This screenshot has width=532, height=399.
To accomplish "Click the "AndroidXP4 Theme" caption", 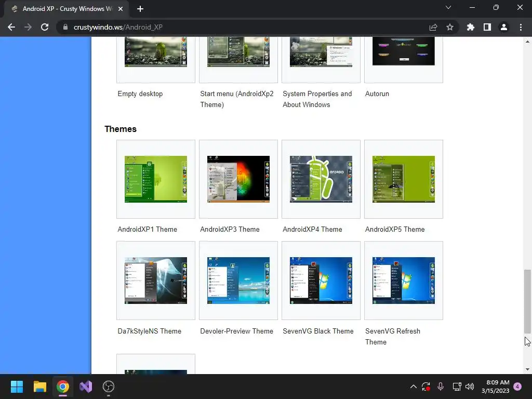I will point(312,229).
